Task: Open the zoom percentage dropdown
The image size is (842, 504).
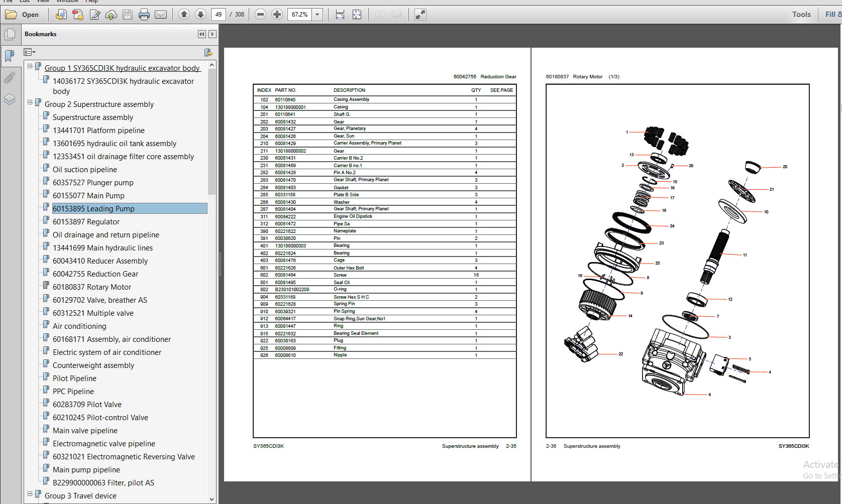Action: tap(317, 14)
